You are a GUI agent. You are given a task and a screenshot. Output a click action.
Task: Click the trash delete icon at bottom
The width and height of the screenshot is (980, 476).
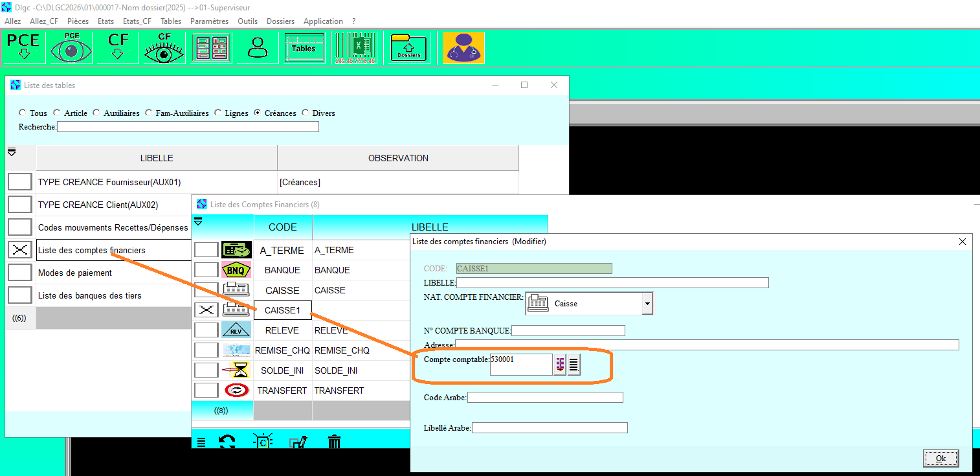(x=334, y=442)
